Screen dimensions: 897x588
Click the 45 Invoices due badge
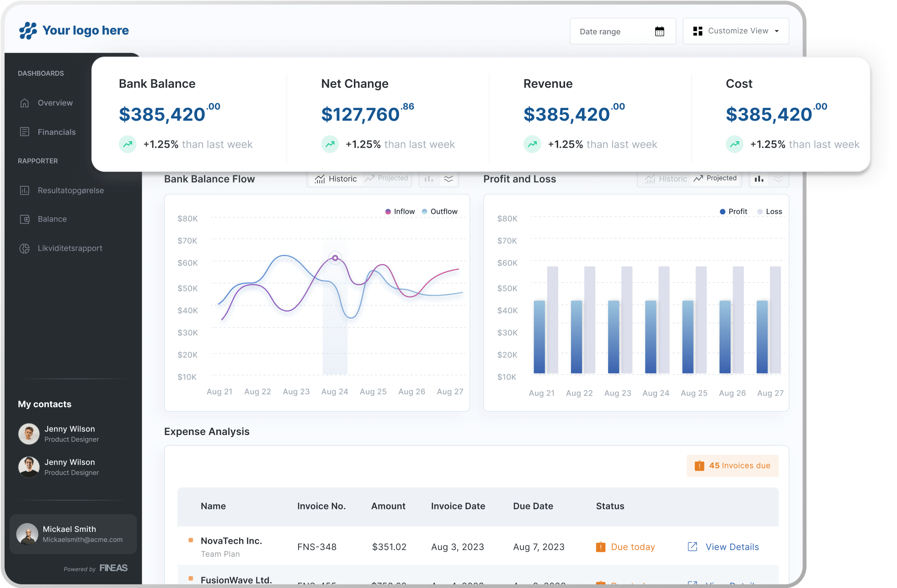[x=732, y=466]
